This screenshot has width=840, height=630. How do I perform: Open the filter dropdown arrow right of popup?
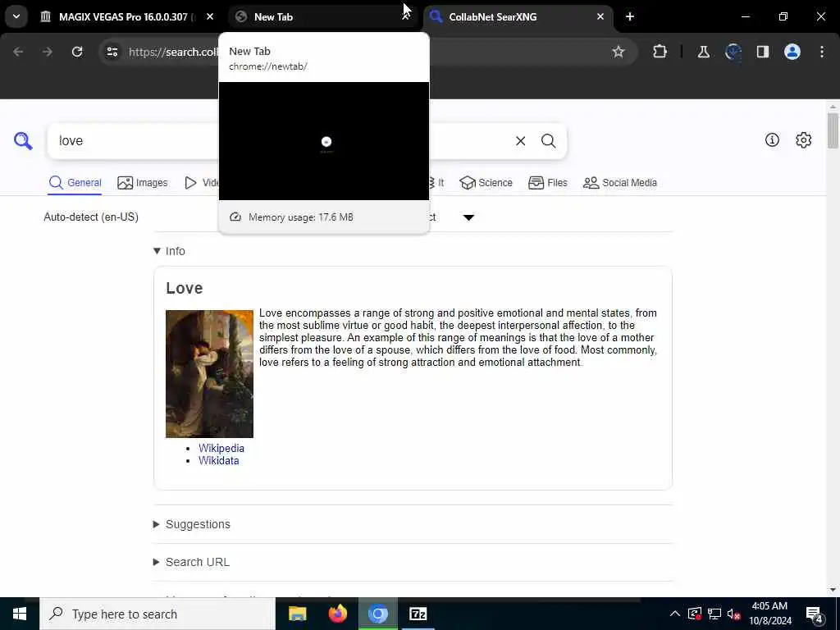coord(468,217)
